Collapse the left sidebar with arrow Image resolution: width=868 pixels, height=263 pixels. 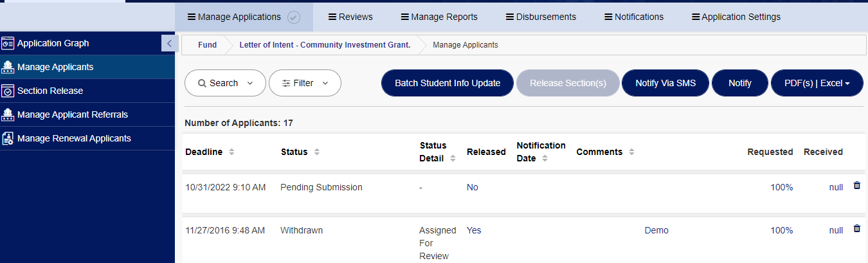pos(168,43)
